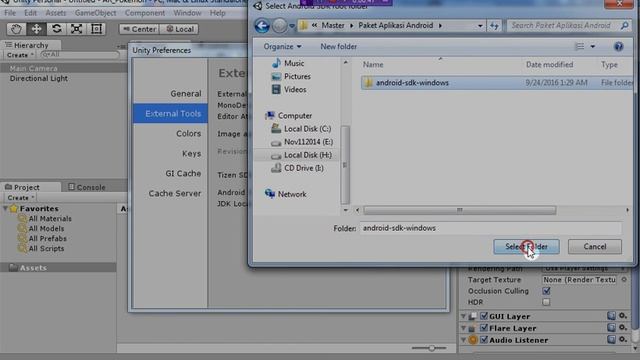
Task: Select Network in the navigation pane
Action: pos(292,194)
